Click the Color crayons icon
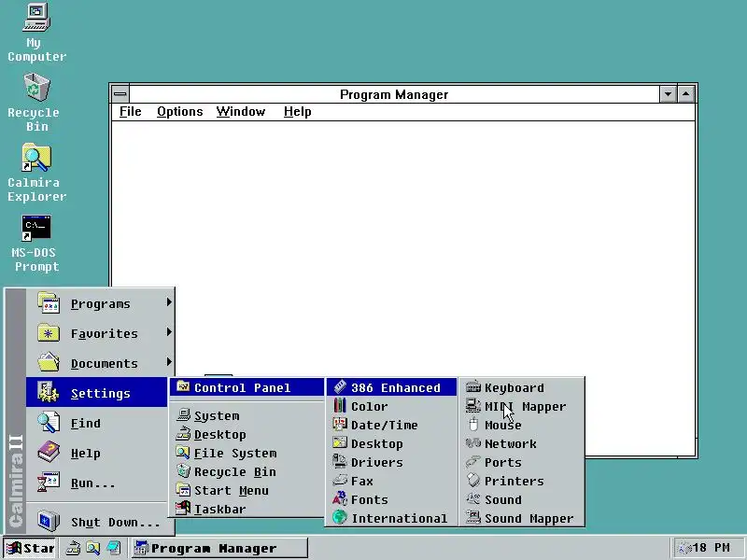This screenshot has height=560, width=747. pyautogui.click(x=340, y=405)
